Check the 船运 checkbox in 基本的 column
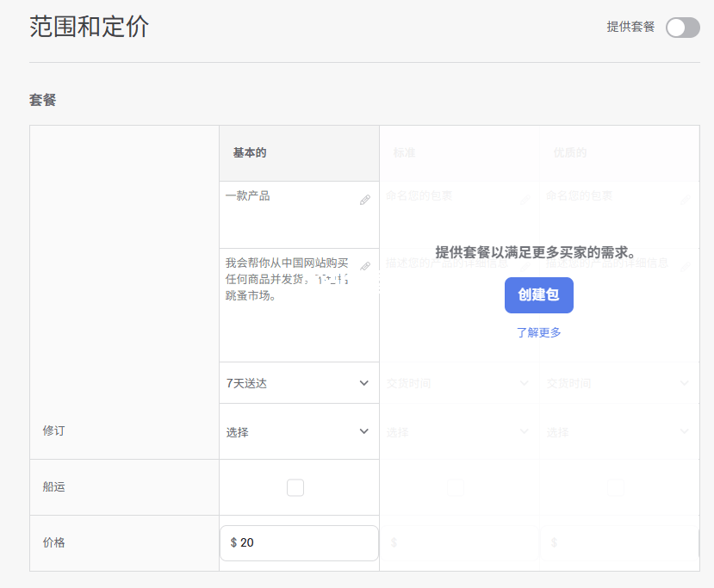 295,487
